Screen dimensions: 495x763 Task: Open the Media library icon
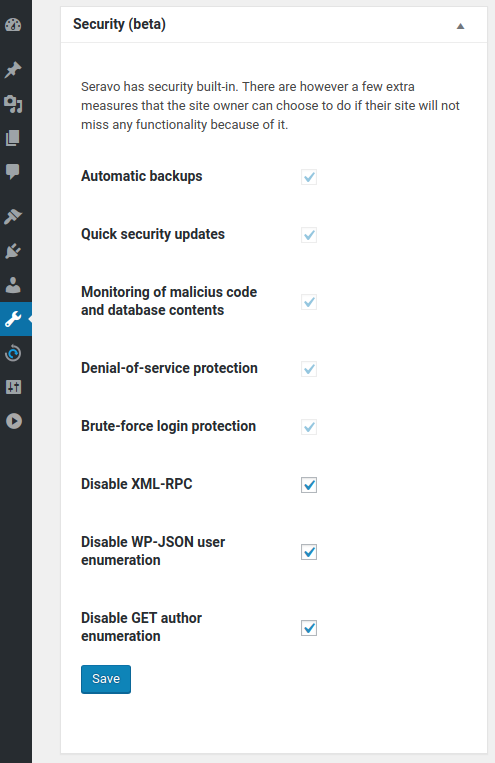pyautogui.click(x=13, y=104)
